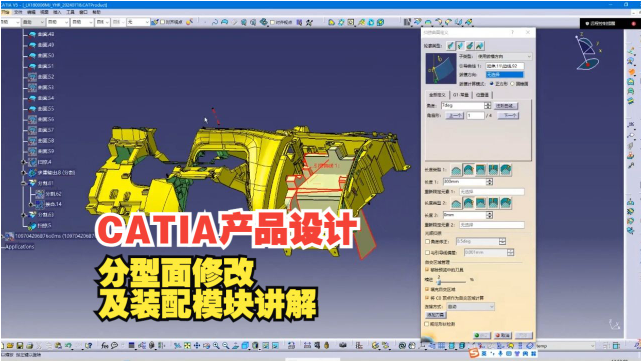The height and width of the screenshot is (364, 643).
Task: Expand the 分割.63 tree node
Action: coord(24,215)
